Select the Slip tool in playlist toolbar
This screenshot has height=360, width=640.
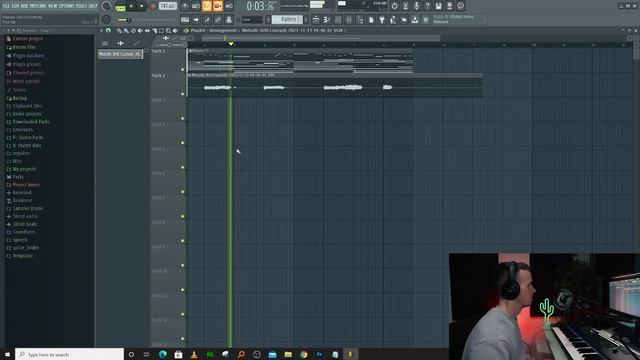(147, 31)
